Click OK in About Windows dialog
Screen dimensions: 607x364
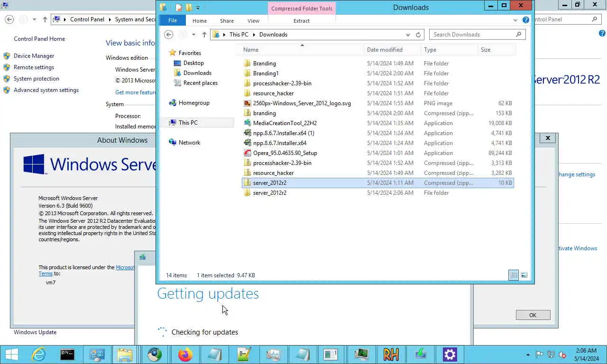click(x=533, y=315)
